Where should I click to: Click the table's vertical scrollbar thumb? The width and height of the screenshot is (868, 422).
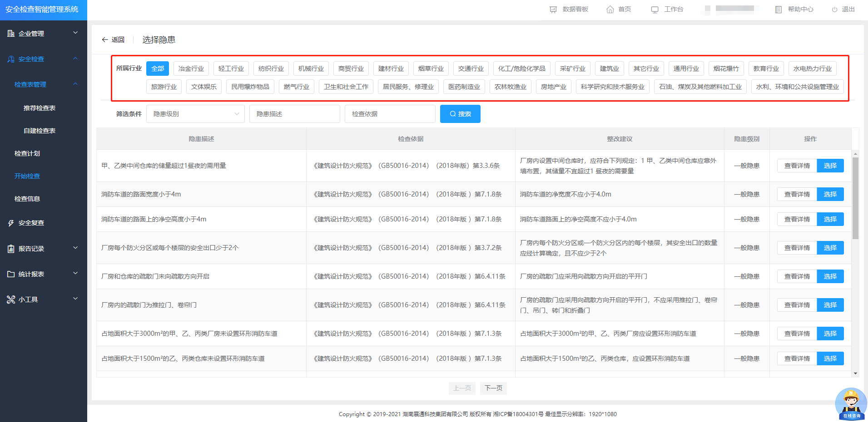pos(855,198)
